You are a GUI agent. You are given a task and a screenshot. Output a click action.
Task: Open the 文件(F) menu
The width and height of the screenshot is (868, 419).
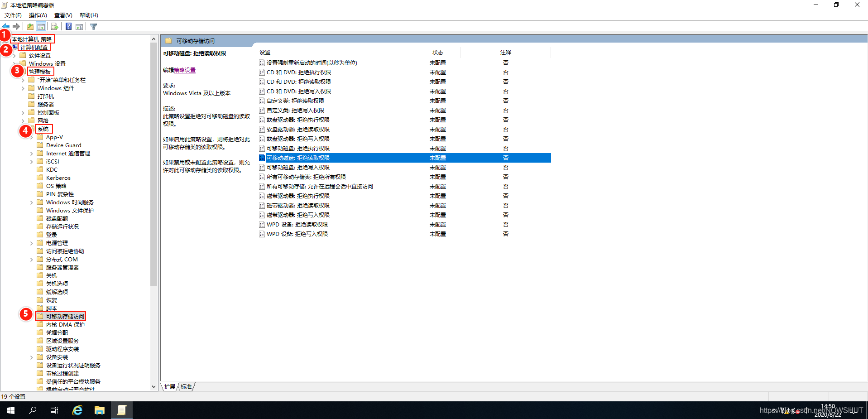13,15
